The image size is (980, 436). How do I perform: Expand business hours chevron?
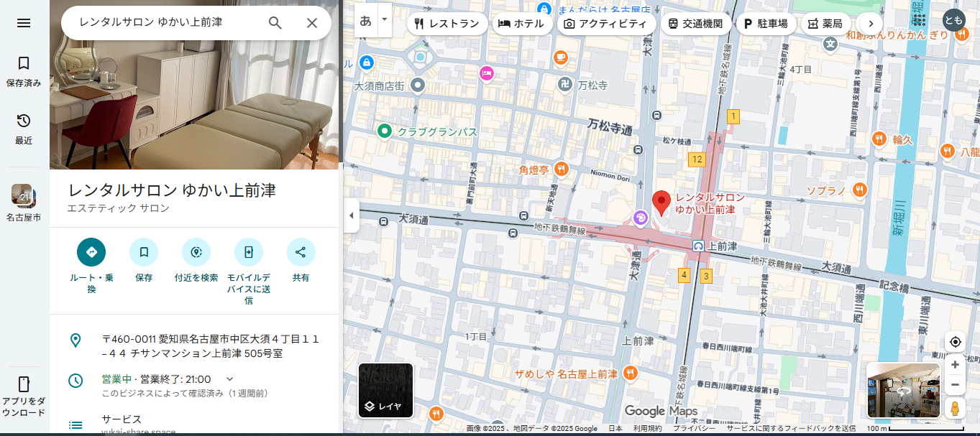click(x=230, y=379)
